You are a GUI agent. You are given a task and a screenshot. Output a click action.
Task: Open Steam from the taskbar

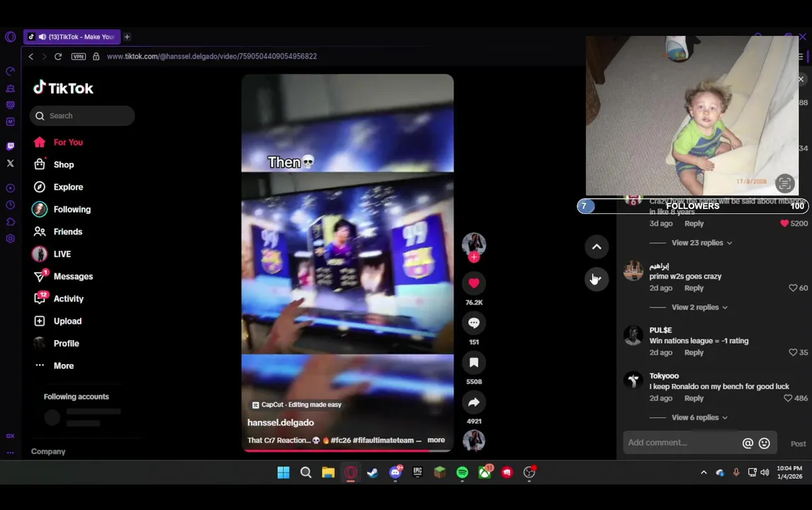tap(372, 472)
